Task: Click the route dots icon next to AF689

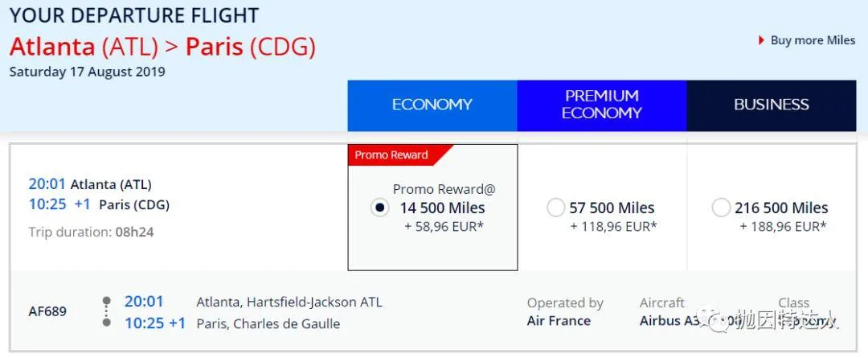Action: (106, 312)
